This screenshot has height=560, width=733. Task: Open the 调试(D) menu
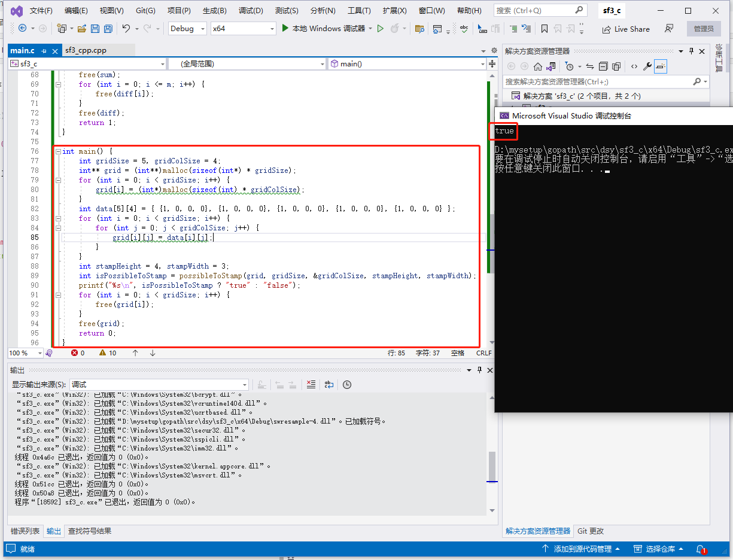(x=251, y=11)
